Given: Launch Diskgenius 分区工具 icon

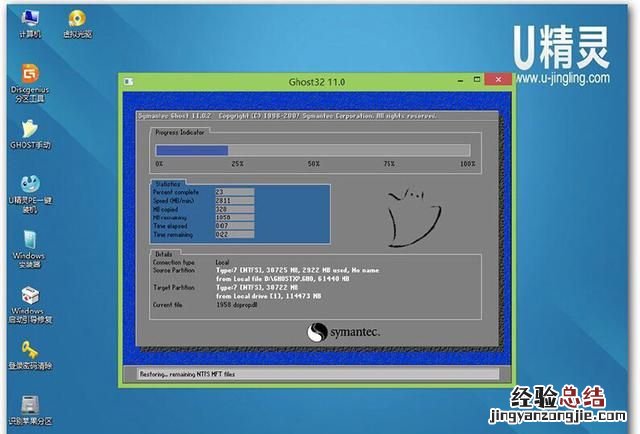Looking at the screenshot, I should pyautogui.click(x=30, y=83).
